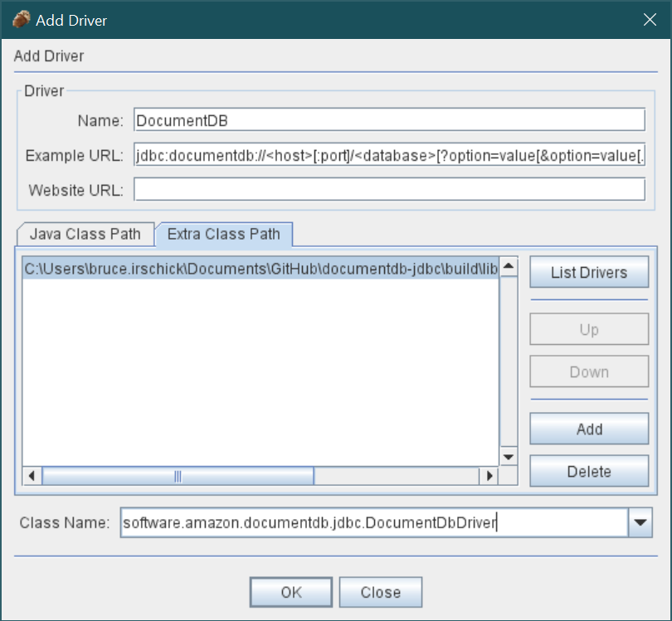Image resolution: width=672 pixels, height=621 pixels.
Task: Click the horizontal scrollbar left arrow
Action: coord(32,476)
